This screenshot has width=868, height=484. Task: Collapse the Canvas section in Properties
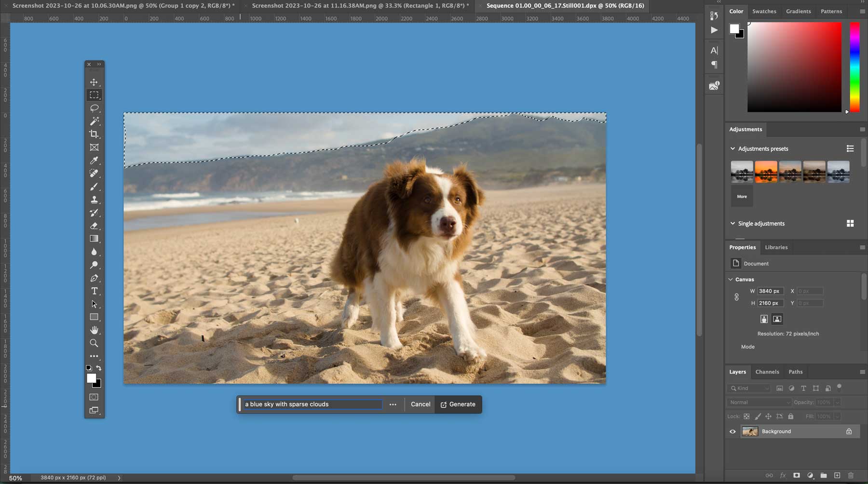730,279
